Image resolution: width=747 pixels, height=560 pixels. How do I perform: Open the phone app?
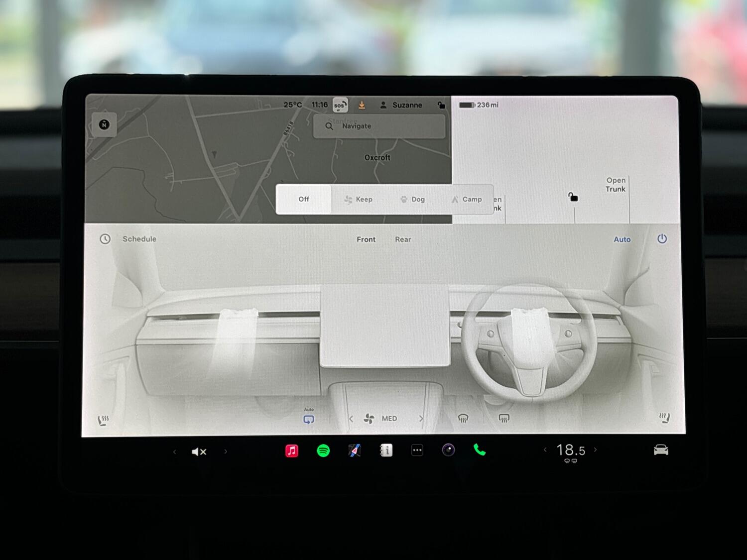coord(480,450)
